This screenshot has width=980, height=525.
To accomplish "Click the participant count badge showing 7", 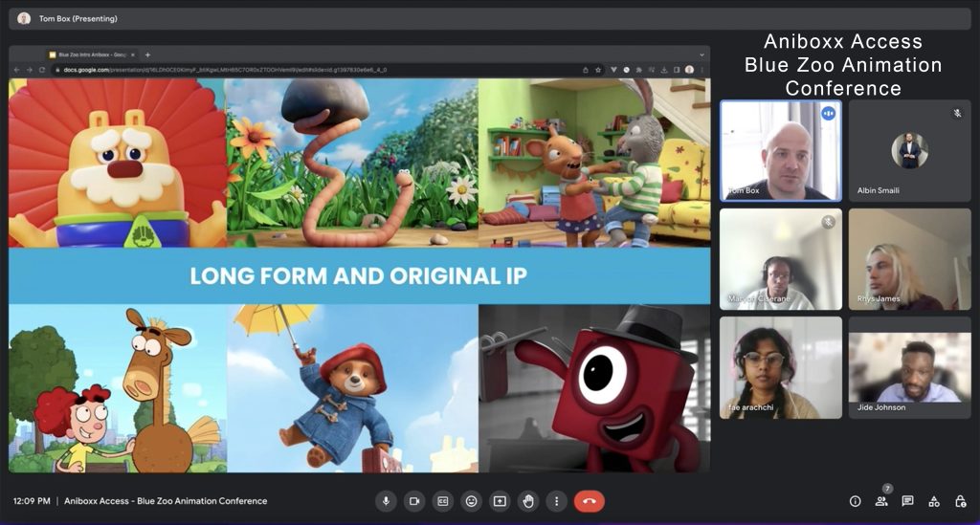I will [x=887, y=489].
